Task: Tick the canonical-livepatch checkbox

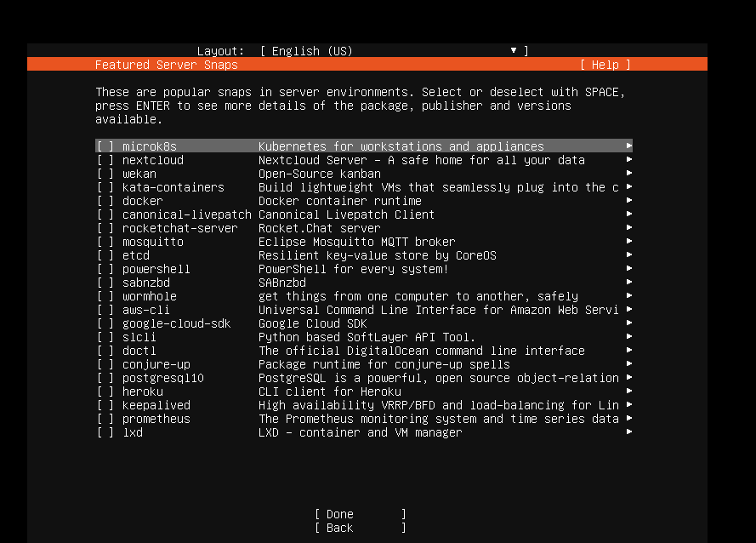Action: tap(105, 214)
